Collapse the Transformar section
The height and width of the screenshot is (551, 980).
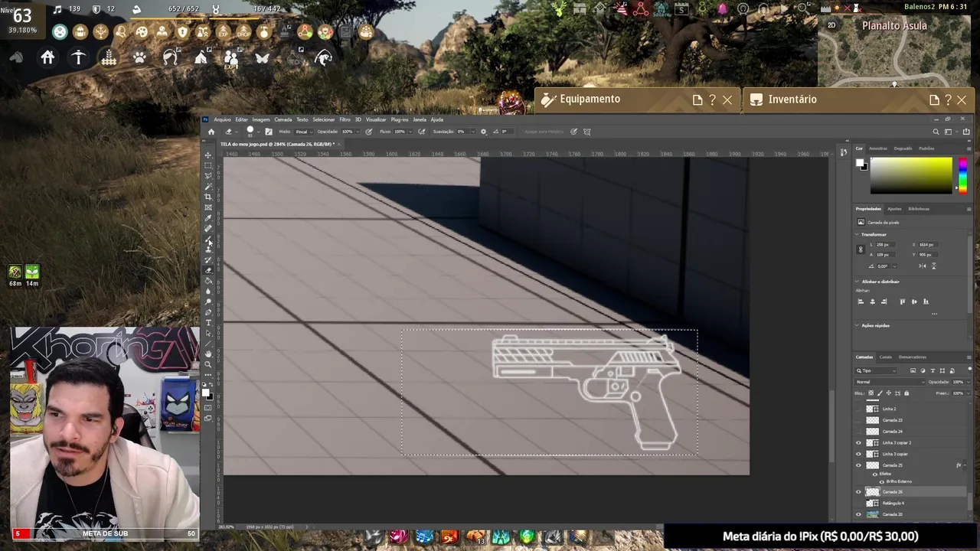click(857, 234)
